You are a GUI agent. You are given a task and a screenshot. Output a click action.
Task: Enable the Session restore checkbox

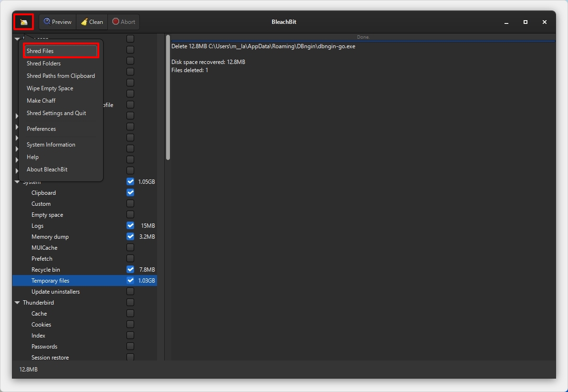tap(130, 357)
